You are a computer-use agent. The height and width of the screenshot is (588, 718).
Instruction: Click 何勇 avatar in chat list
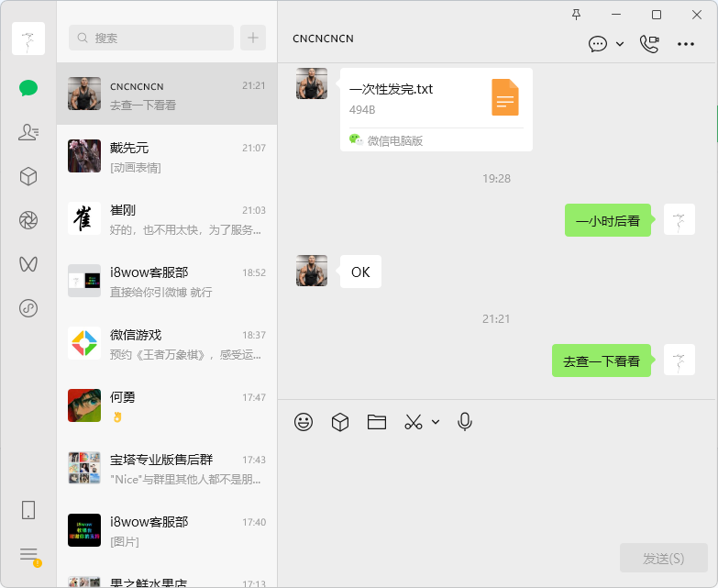click(x=84, y=405)
